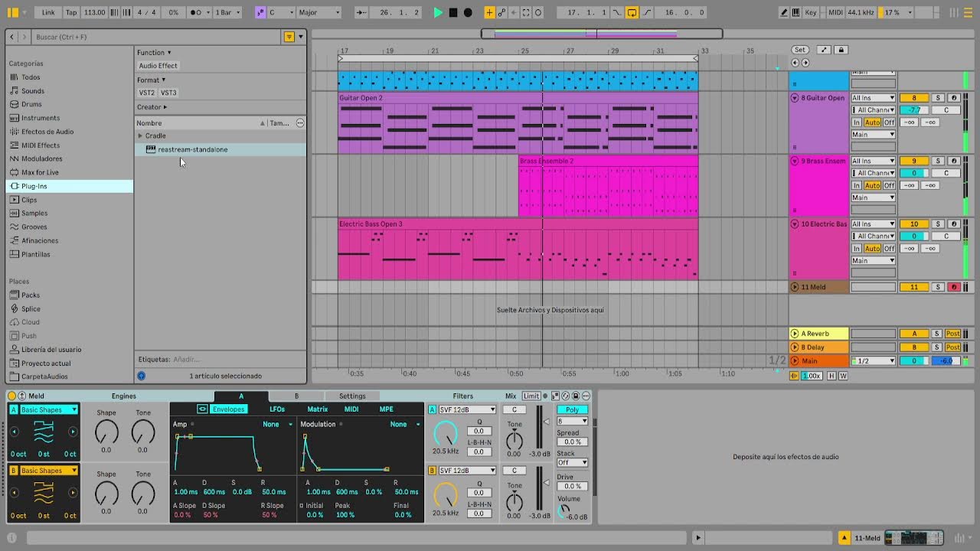Viewport: 980px width, 551px height.
Task: Adjust the Volume knob in Meld
Action: point(563,512)
